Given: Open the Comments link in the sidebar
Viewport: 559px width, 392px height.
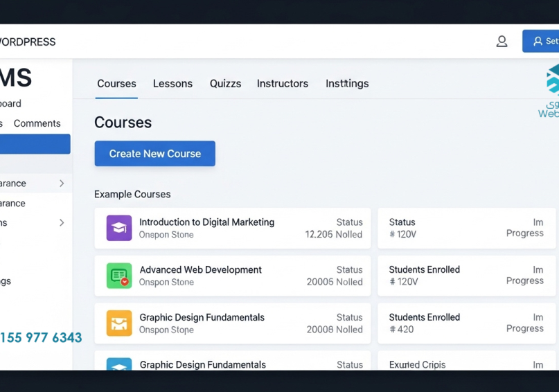Looking at the screenshot, I should coord(37,123).
